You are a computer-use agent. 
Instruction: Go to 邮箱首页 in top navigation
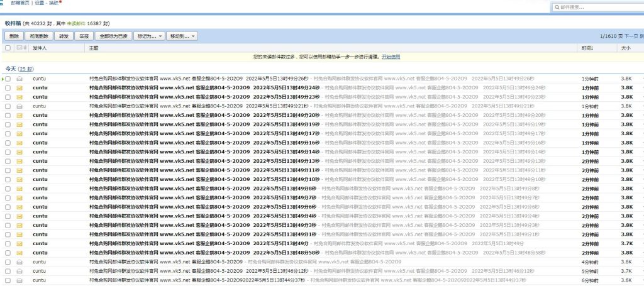(x=19, y=3)
